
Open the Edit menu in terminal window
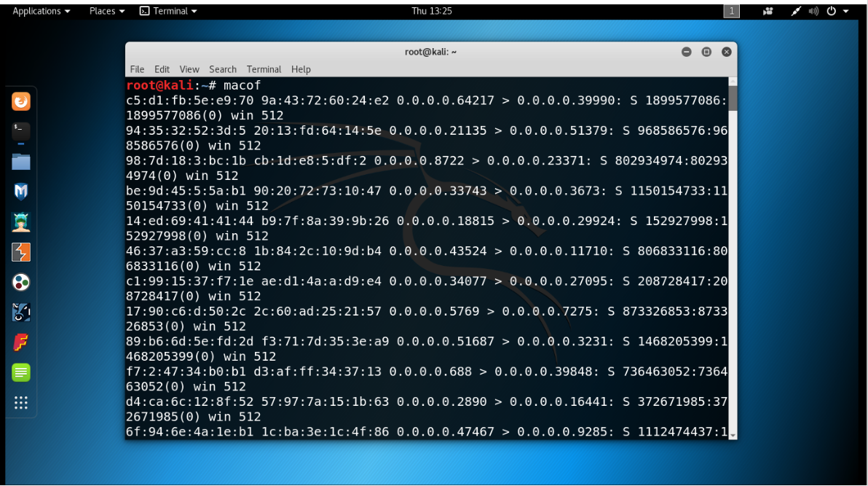162,69
